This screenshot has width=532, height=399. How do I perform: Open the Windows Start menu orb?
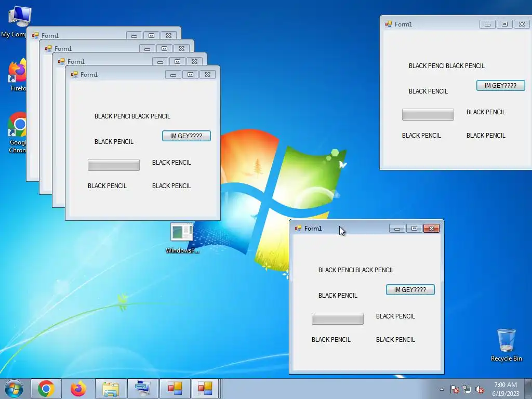point(14,389)
